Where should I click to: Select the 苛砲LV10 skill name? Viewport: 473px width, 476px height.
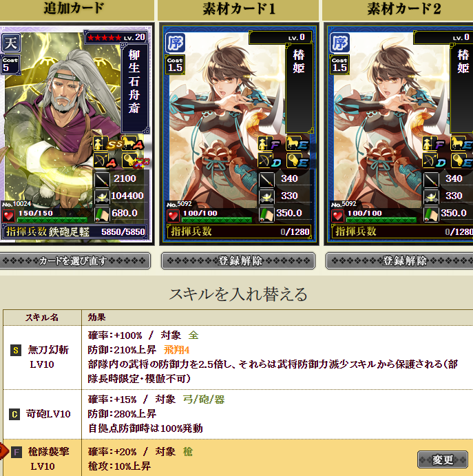tap(48, 414)
